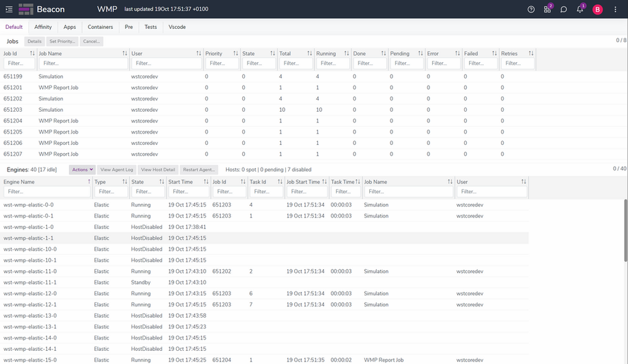The height and width of the screenshot is (364, 628).
Task: Click Standby state of elastic-11-1
Action: [141, 282]
